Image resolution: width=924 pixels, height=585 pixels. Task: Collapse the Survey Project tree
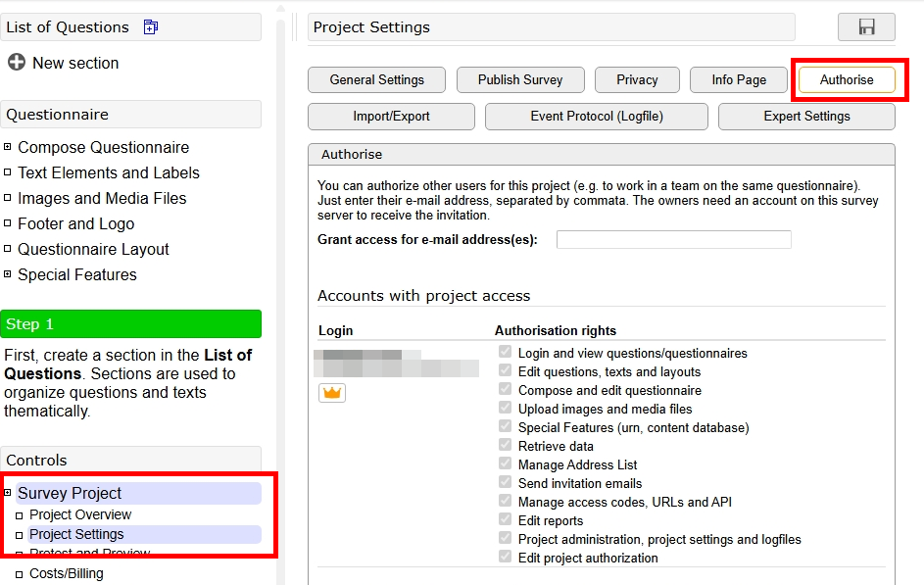click(x=9, y=492)
